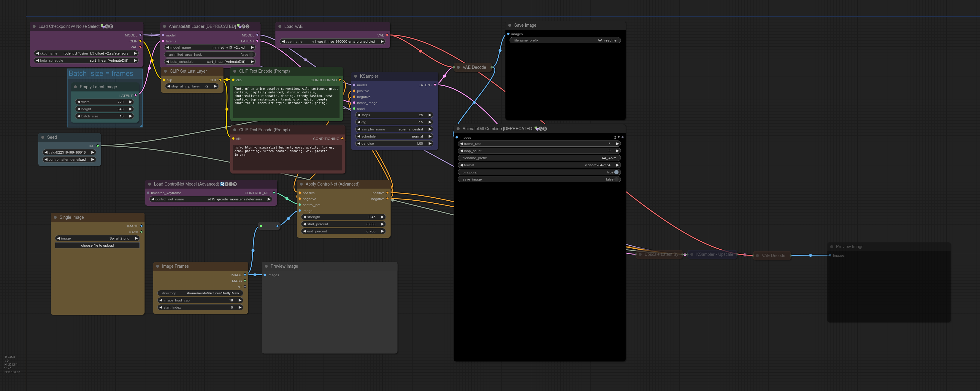980x391 pixels.
Task: Click the right arrow on the steps widget
Action: point(430,115)
